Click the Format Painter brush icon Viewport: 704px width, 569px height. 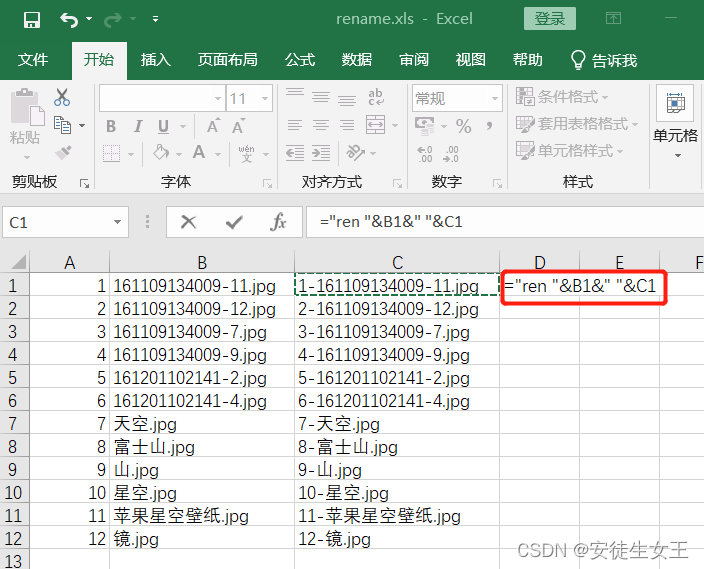click(63, 153)
